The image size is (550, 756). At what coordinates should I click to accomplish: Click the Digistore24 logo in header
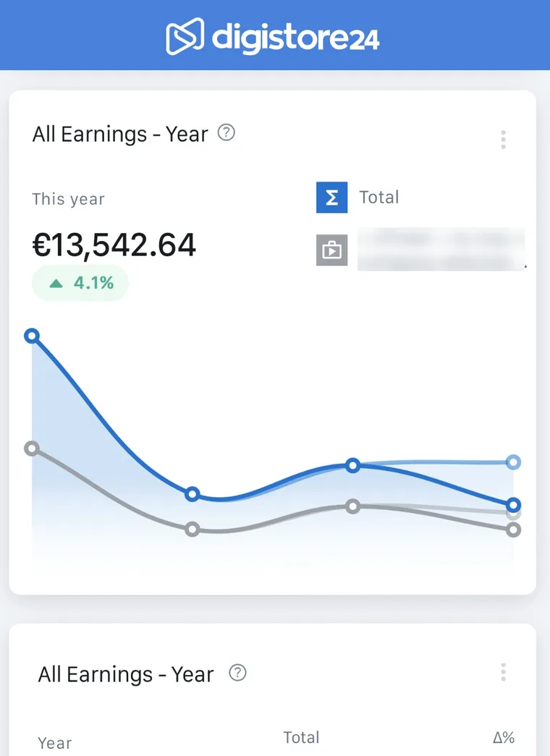273,36
